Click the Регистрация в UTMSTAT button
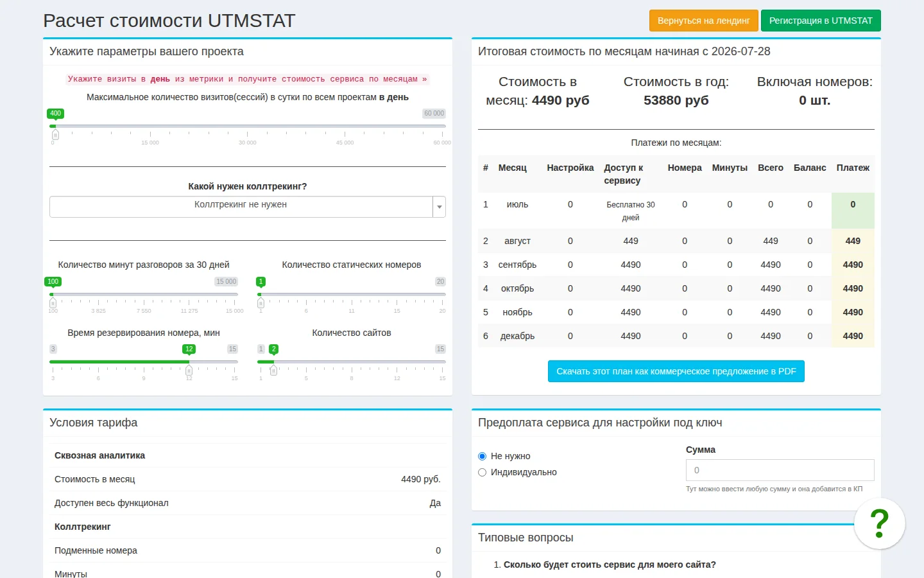 coord(821,21)
